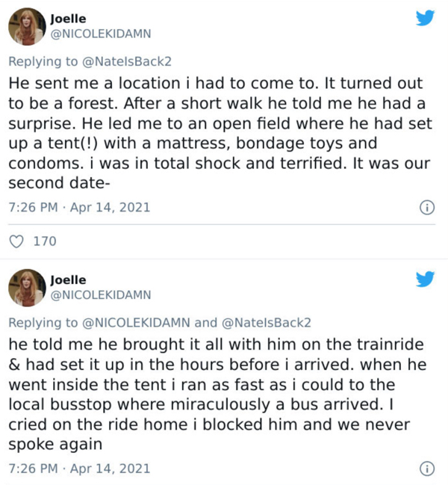Click the name Joelle on the second tweet
The width and height of the screenshot is (448, 485).
coord(68,279)
